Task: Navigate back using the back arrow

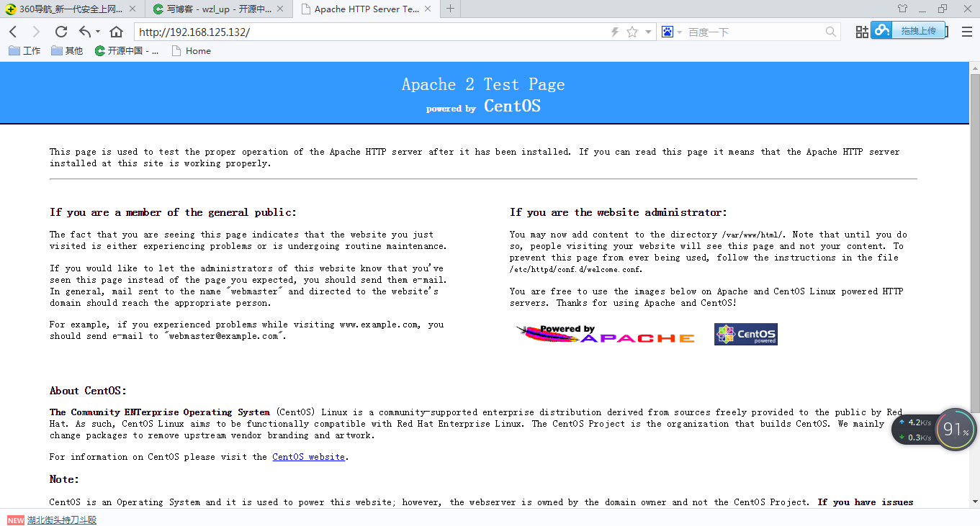Action: tap(12, 31)
